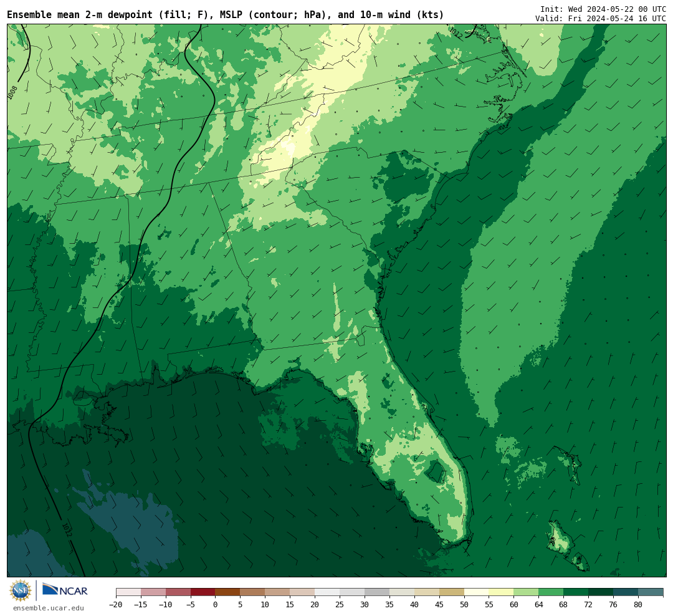Click the NCAR logo
Viewport: 673px width, 616px height.
tap(65, 591)
